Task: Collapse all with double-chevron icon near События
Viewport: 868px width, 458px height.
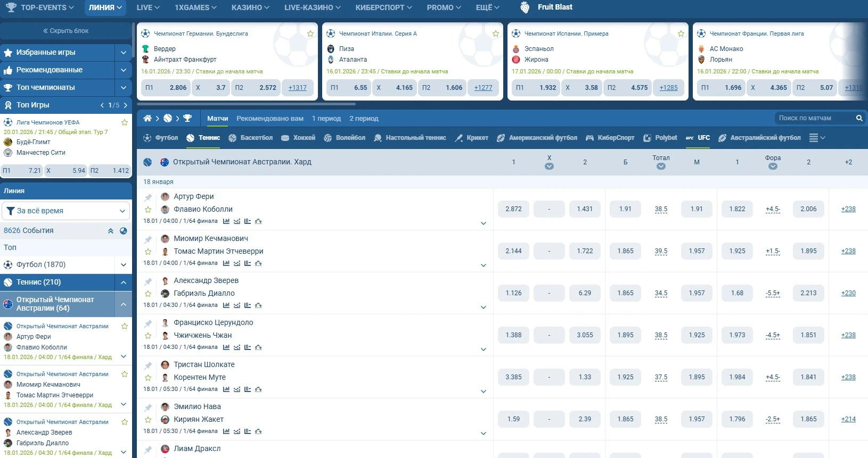Action: [x=111, y=231]
